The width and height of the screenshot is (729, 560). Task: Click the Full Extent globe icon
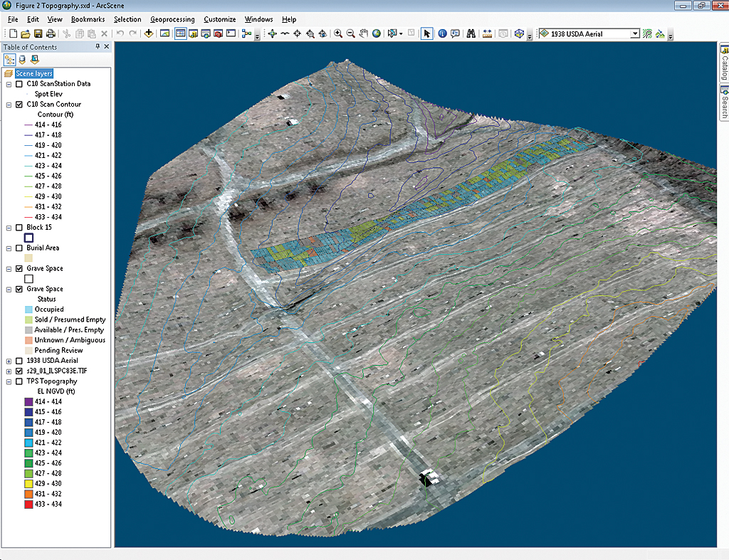[376, 33]
